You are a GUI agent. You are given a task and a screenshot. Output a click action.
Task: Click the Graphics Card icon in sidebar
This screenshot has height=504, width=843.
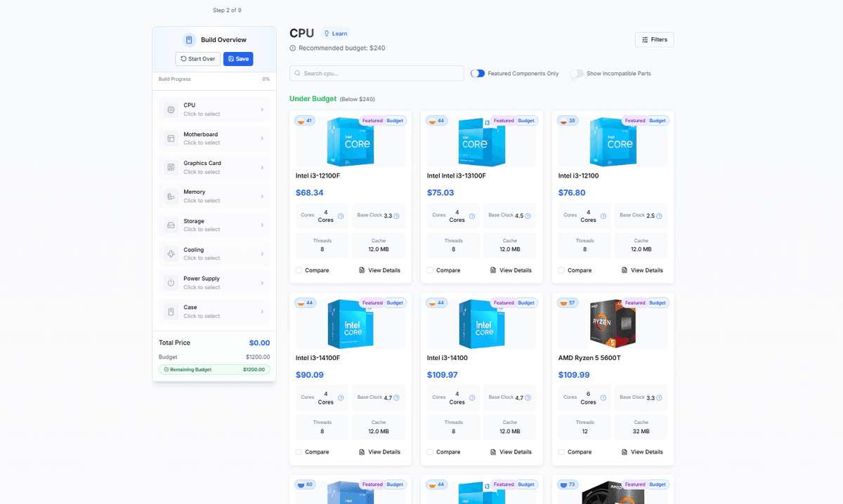pyautogui.click(x=171, y=167)
